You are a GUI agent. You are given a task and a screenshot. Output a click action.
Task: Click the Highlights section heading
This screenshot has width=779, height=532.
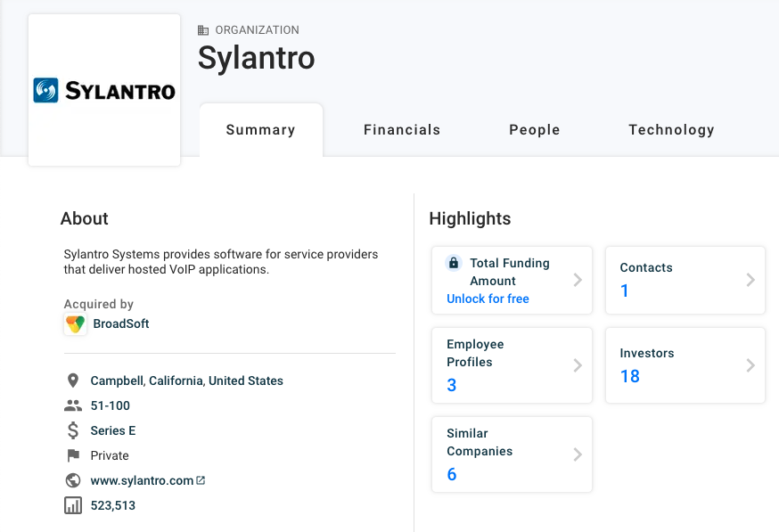470,218
